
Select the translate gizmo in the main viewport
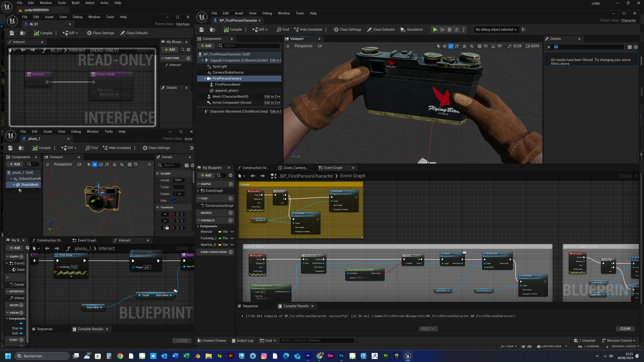pos(444,46)
